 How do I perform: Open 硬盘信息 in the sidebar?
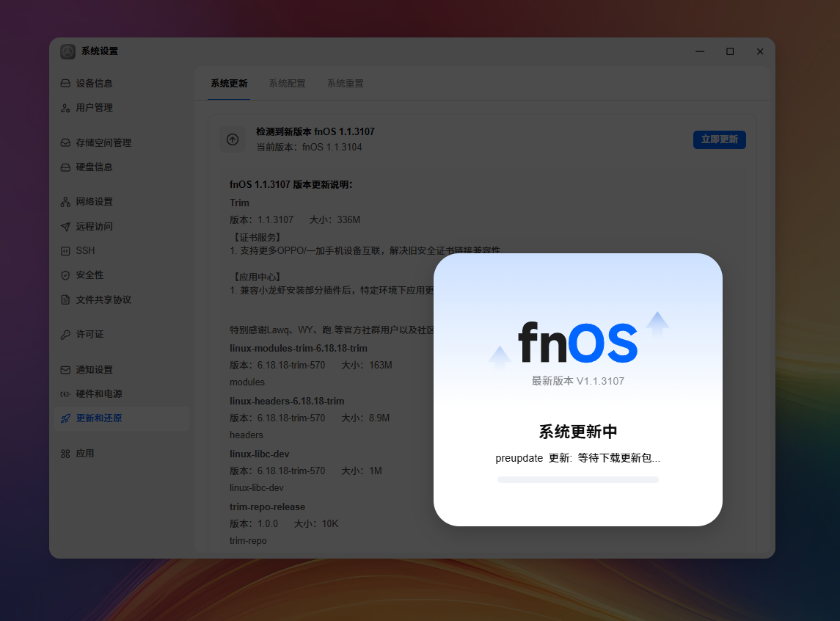click(122, 167)
